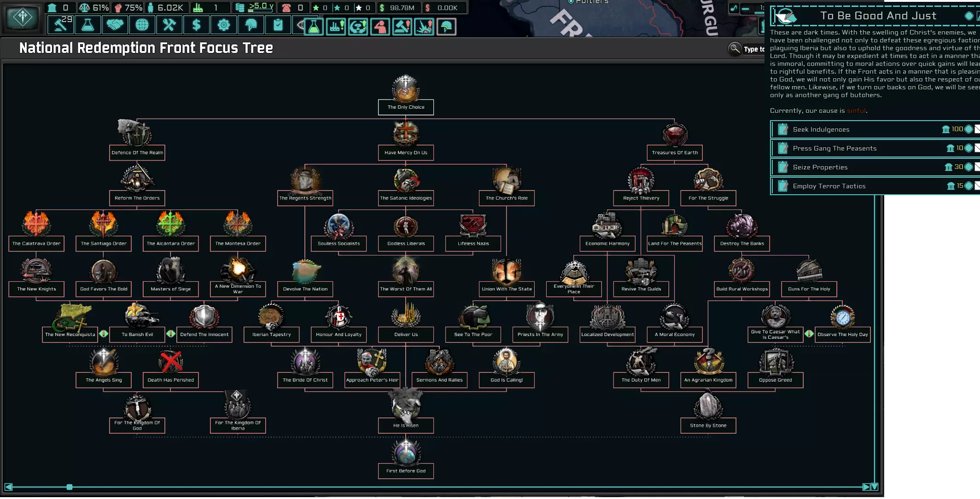This screenshot has height=499, width=980.
Task: Open the production tab with gear icon
Action: pos(223,25)
